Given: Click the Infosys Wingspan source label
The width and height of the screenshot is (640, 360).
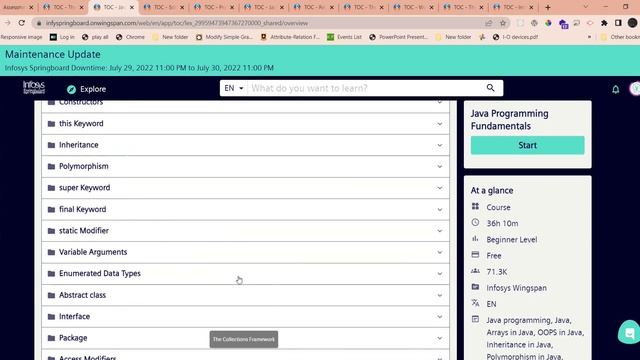Looking at the screenshot, I should 516,288.
